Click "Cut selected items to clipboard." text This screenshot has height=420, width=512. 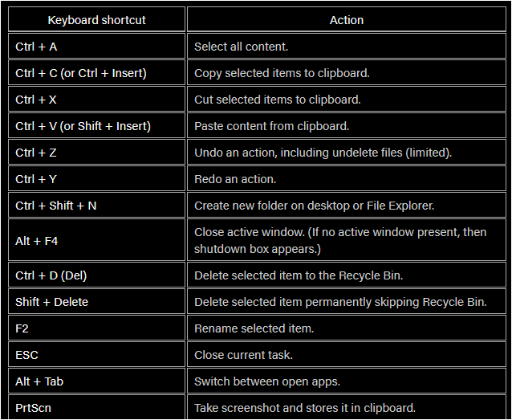(x=278, y=100)
